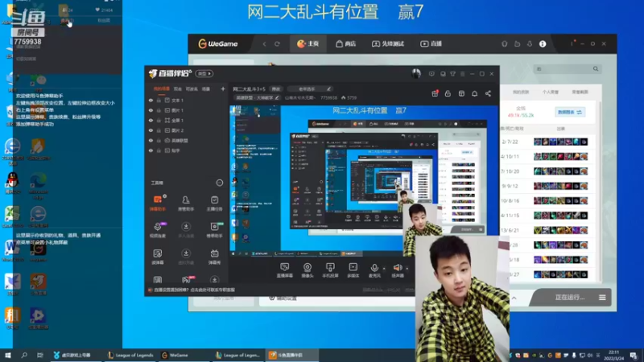Toggle visibility of the 全屏 1 source
644x362 pixels.
point(151,120)
